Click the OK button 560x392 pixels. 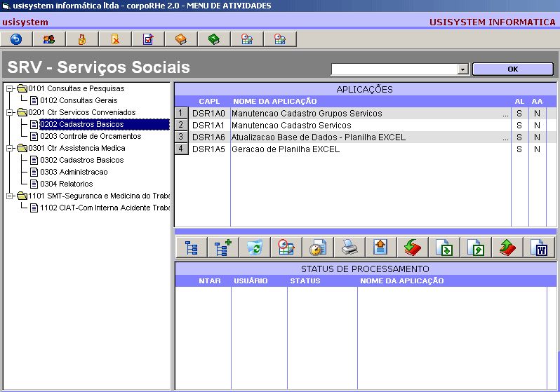point(513,69)
